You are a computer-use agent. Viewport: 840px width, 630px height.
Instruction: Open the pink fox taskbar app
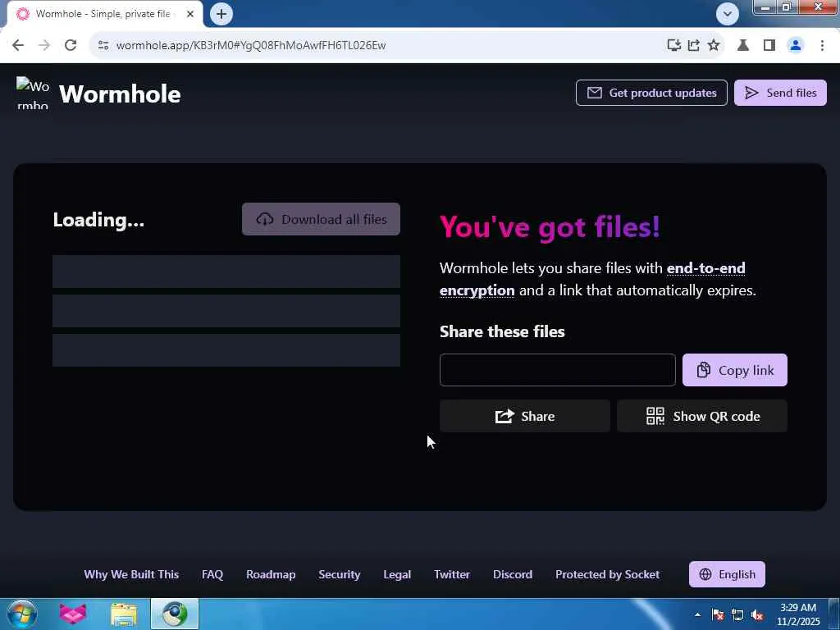pos(72,614)
